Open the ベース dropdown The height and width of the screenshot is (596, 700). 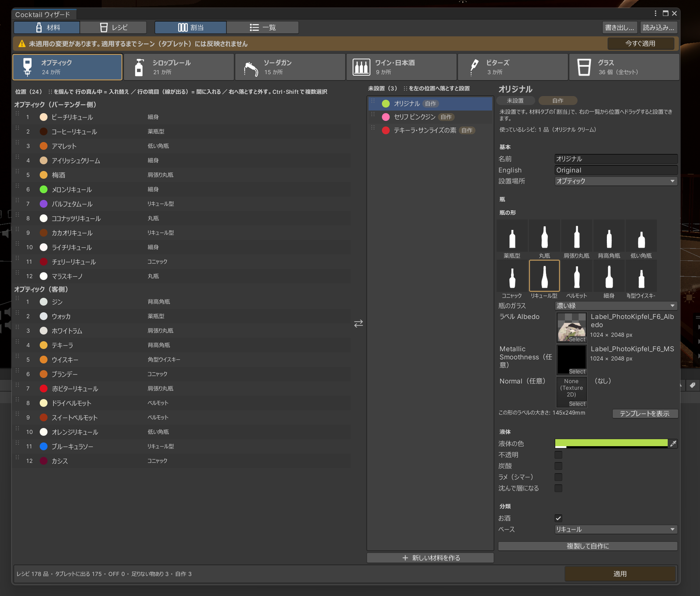tap(616, 530)
